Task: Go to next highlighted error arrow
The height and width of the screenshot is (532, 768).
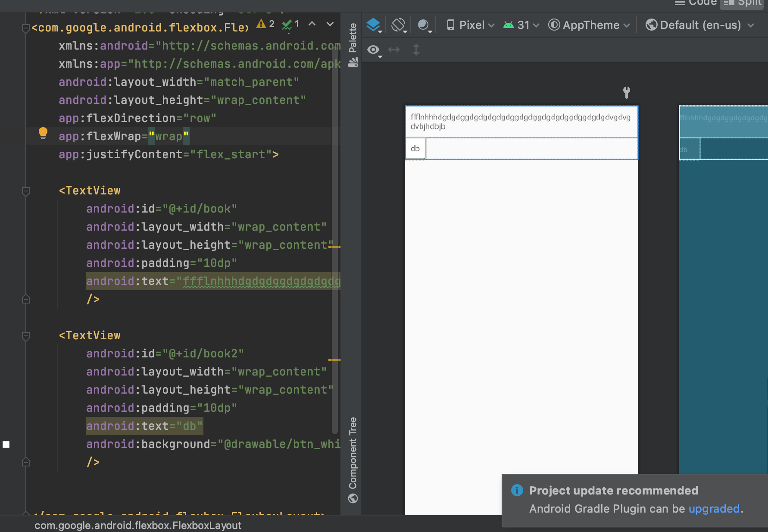Action: click(330, 24)
